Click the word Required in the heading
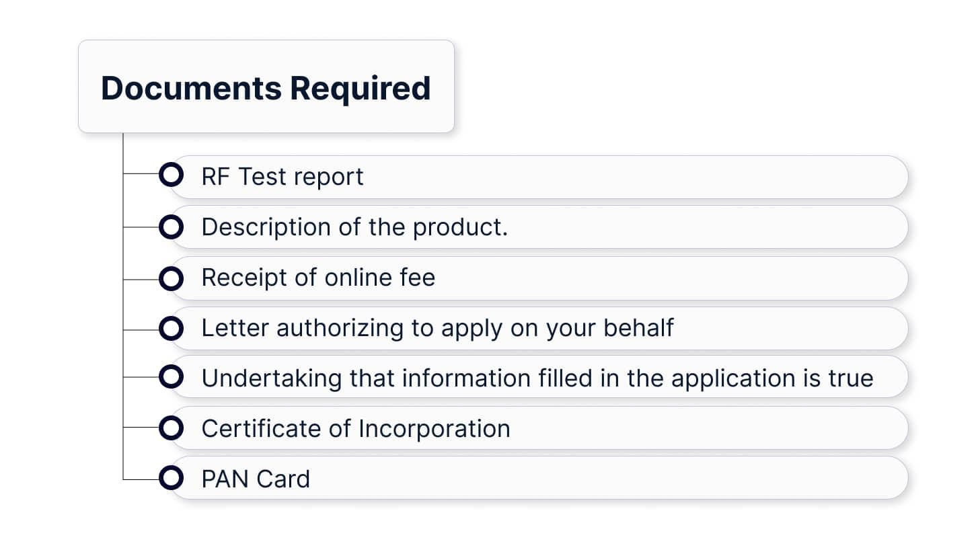Screen dimensions: 980x560 (x=360, y=88)
